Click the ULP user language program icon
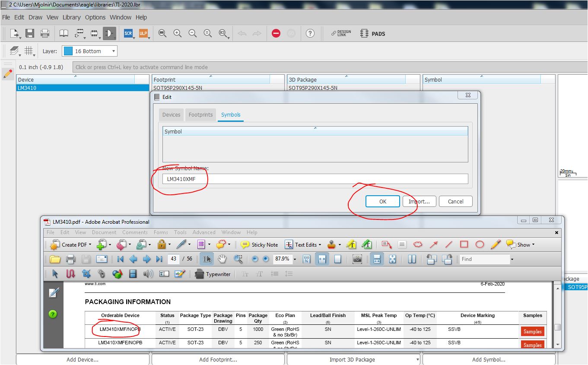The width and height of the screenshot is (588, 365). pos(143,33)
